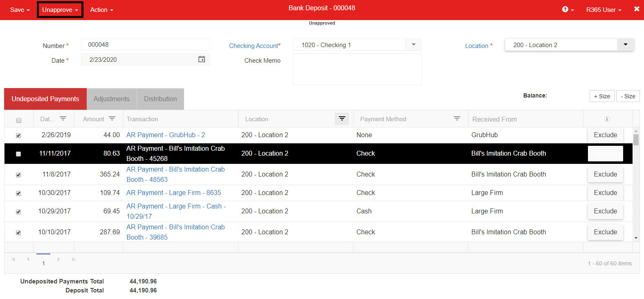
Task: Uncheck the 10/10/2017 287.69 payment row
Action: 18,233
